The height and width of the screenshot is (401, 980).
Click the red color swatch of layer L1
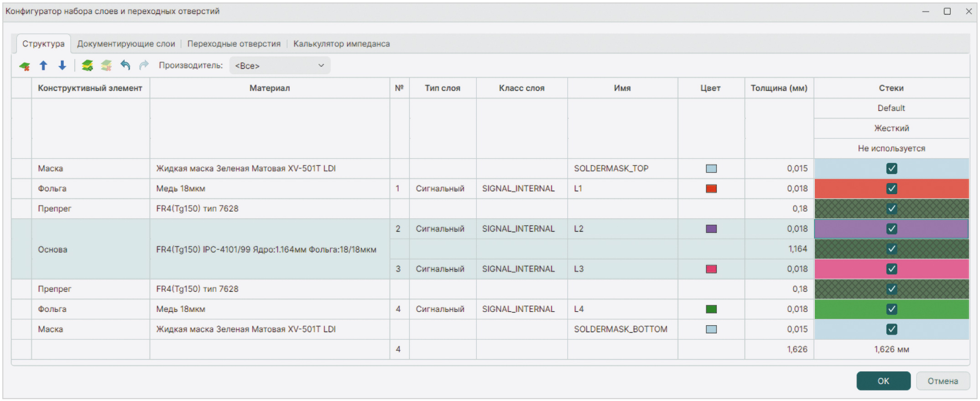pyautogui.click(x=711, y=189)
